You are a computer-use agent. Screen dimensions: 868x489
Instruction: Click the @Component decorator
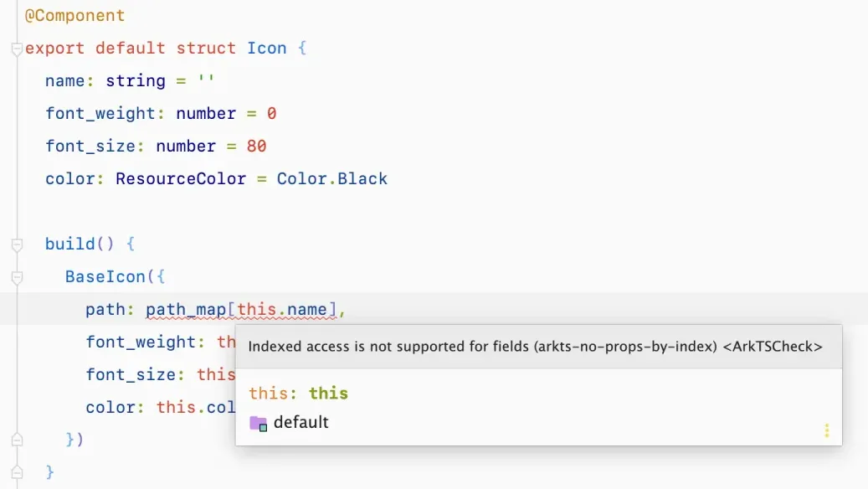[74, 15]
